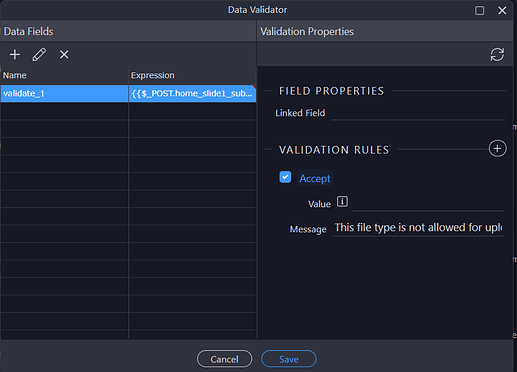
Task: Add a validation rule with the circled plus
Action: click(x=497, y=149)
